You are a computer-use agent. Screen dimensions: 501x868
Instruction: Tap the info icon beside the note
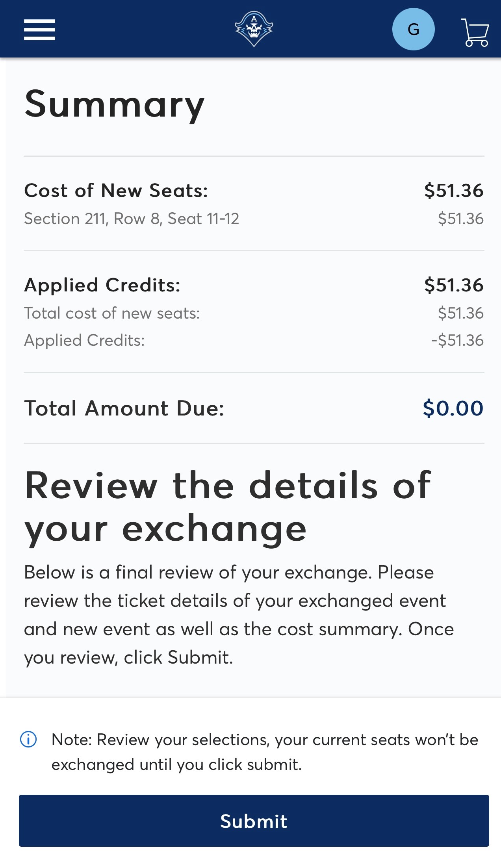pyautogui.click(x=28, y=739)
